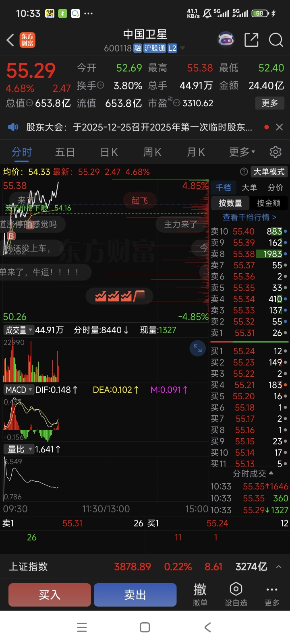290x644 pixels.
Task: Tap Android back navigation arrow
Action: [x=207, y=627]
